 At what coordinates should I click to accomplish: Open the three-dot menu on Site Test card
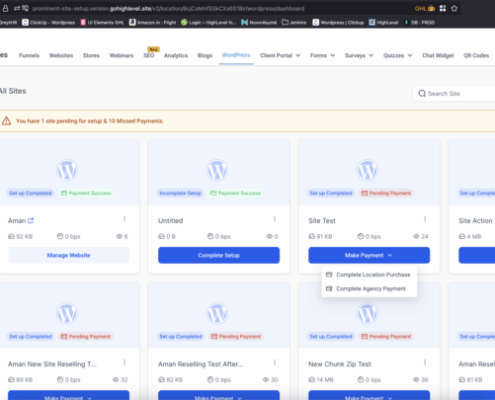click(425, 219)
